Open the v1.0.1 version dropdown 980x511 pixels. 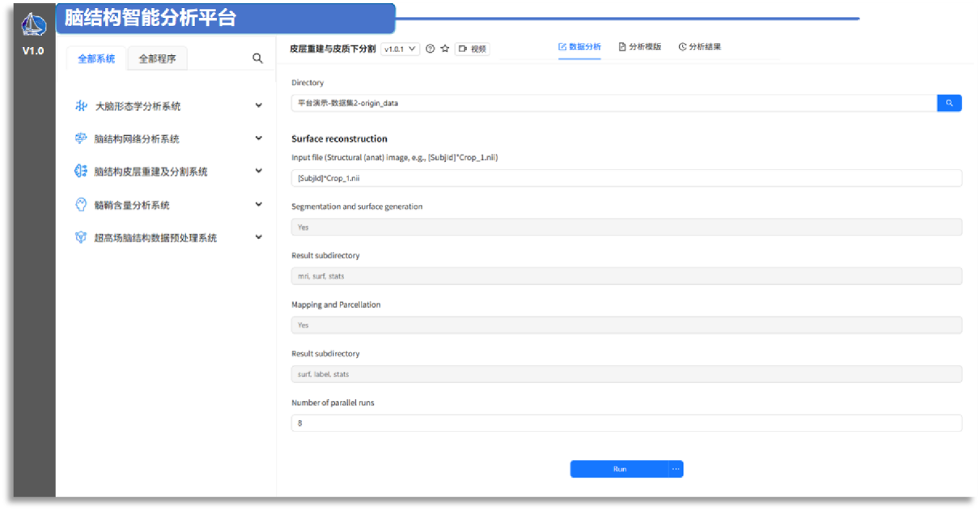click(400, 49)
